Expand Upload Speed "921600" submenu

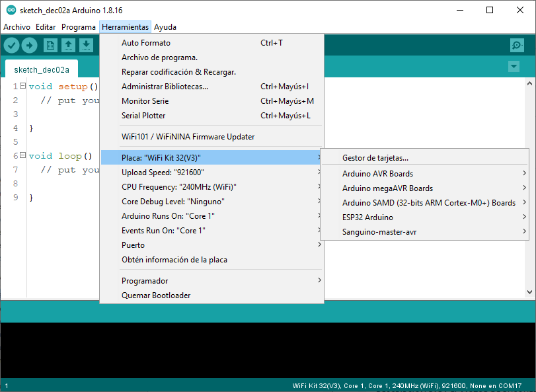point(212,173)
